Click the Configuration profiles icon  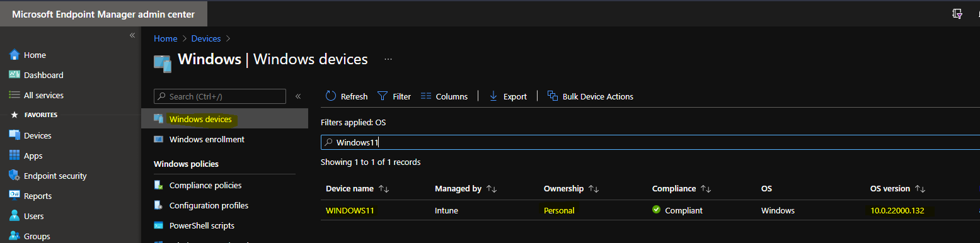[159, 205]
